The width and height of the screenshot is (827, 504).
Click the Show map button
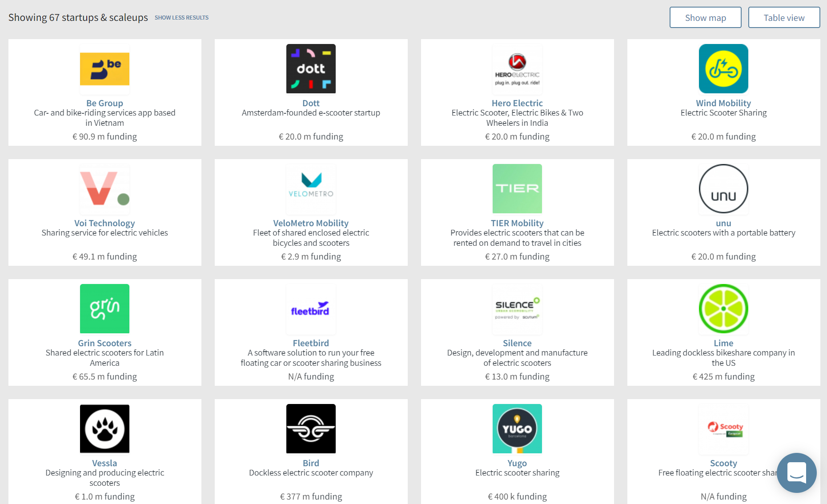705,18
